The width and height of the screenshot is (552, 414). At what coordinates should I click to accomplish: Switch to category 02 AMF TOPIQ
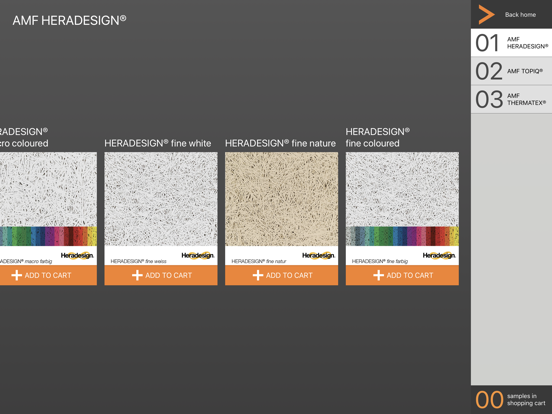coord(511,71)
